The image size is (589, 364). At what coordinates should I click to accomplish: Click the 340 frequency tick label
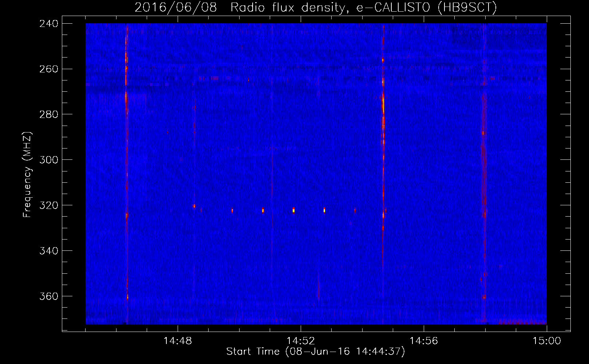(49, 251)
